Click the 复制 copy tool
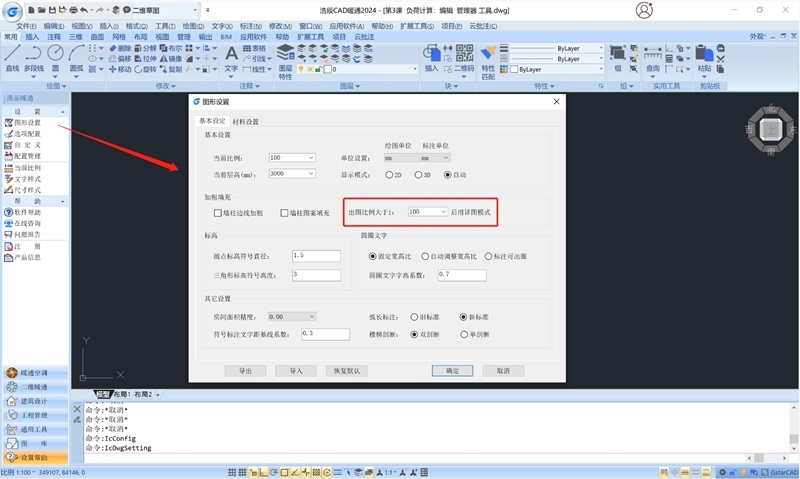The height and width of the screenshot is (479, 800). 171,69
